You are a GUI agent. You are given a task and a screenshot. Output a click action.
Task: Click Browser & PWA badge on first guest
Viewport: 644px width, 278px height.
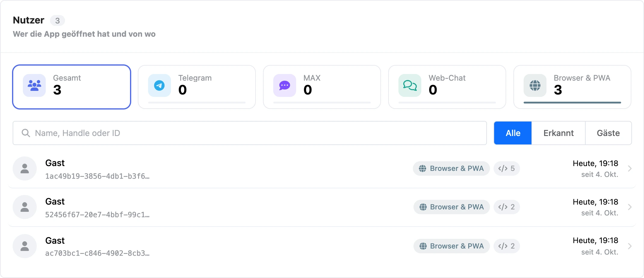tap(451, 168)
